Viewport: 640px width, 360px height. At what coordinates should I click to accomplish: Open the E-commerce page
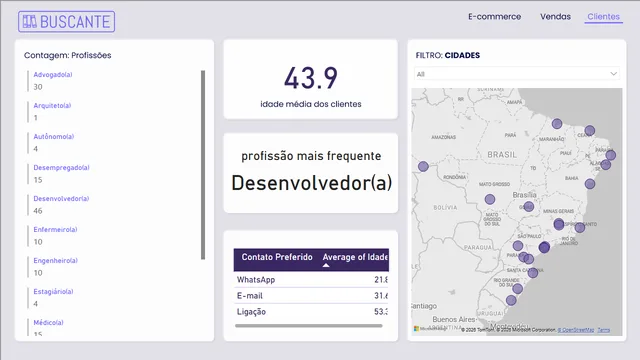click(494, 17)
